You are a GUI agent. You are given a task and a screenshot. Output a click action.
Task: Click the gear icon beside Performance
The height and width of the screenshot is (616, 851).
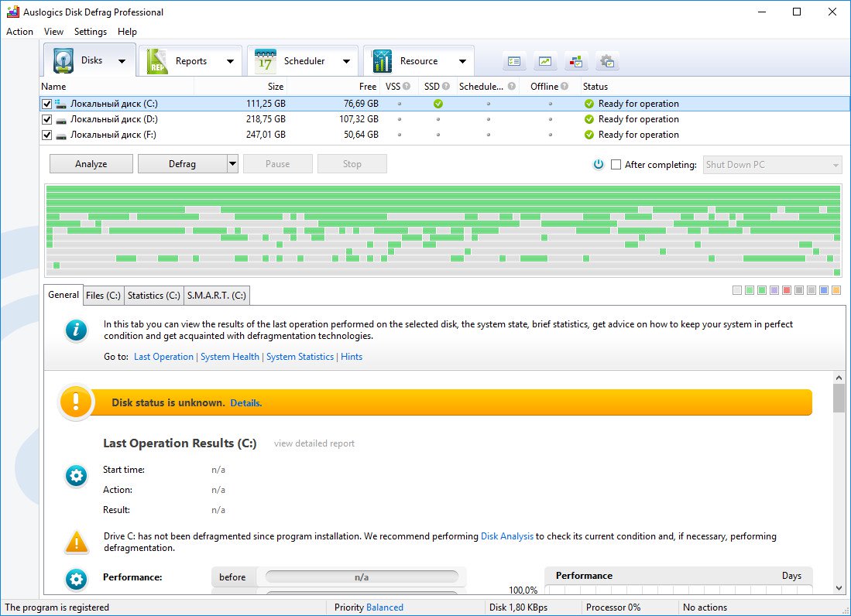tap(76, 580)
